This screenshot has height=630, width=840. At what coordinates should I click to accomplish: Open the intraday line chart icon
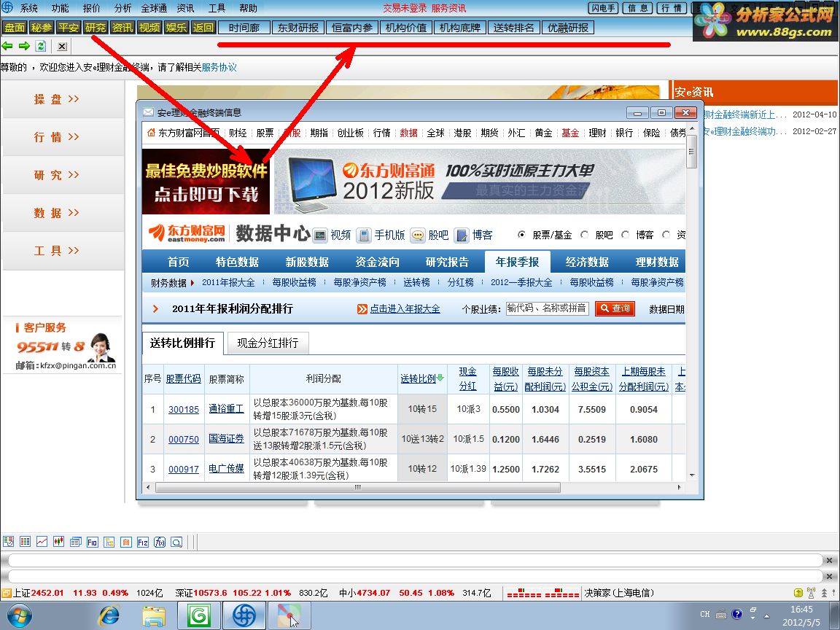(x=42, y=542)
